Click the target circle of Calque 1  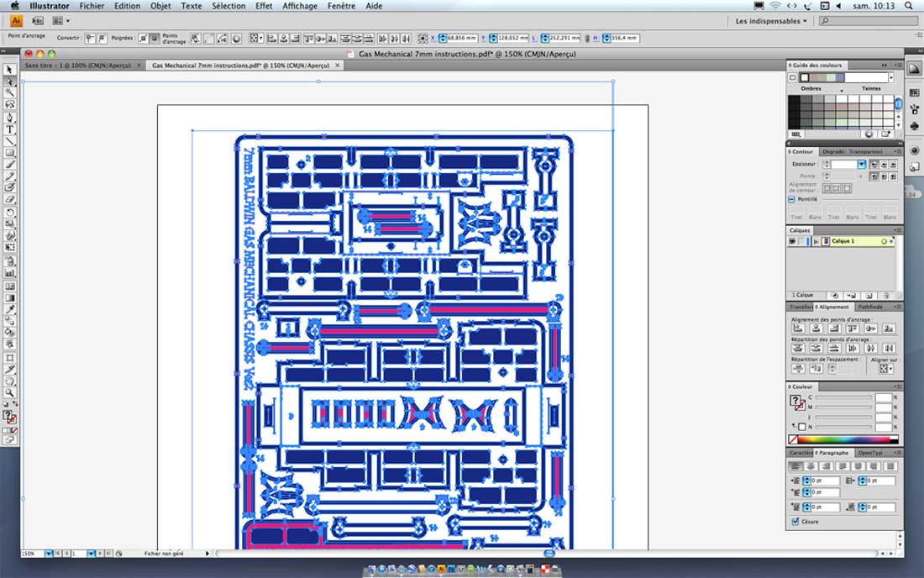(x=884, y=242)
